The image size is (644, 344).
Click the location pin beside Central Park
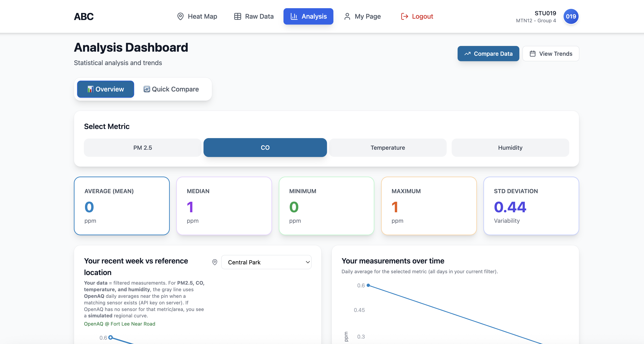(x=214, y=262)
